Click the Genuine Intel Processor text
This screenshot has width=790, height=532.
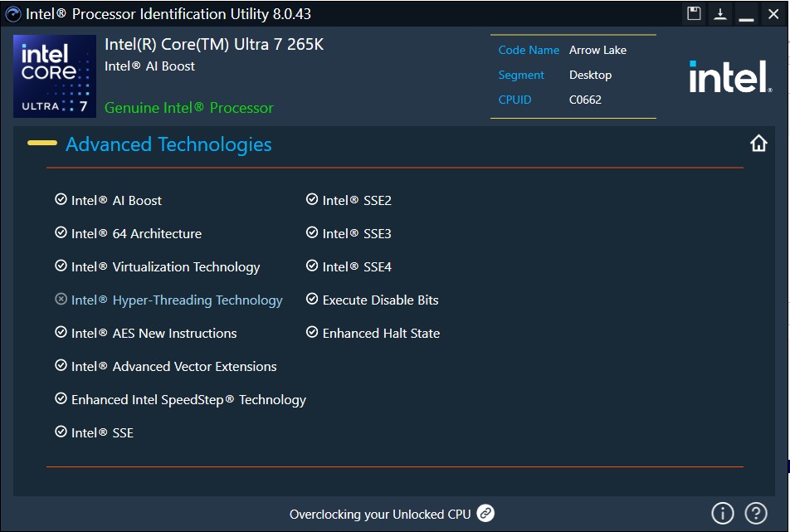pos(188,108)
